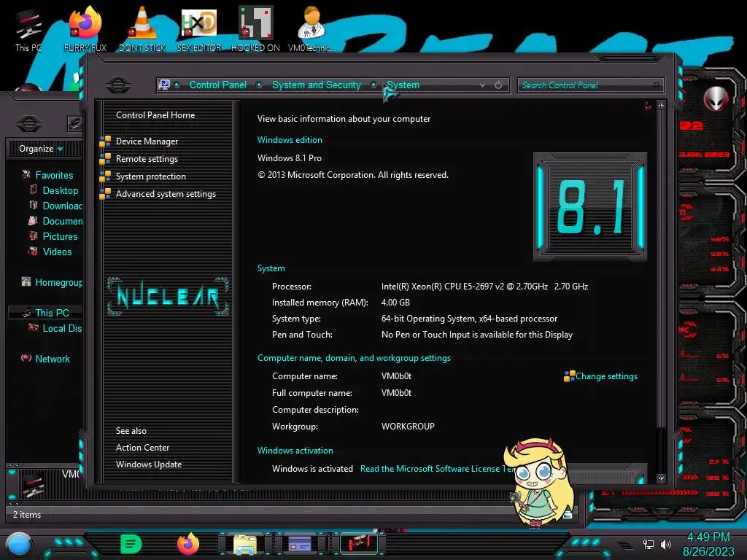Select Network in Explorer navigation pane
This screenshot has height=560, width=747.
[53, 359]
